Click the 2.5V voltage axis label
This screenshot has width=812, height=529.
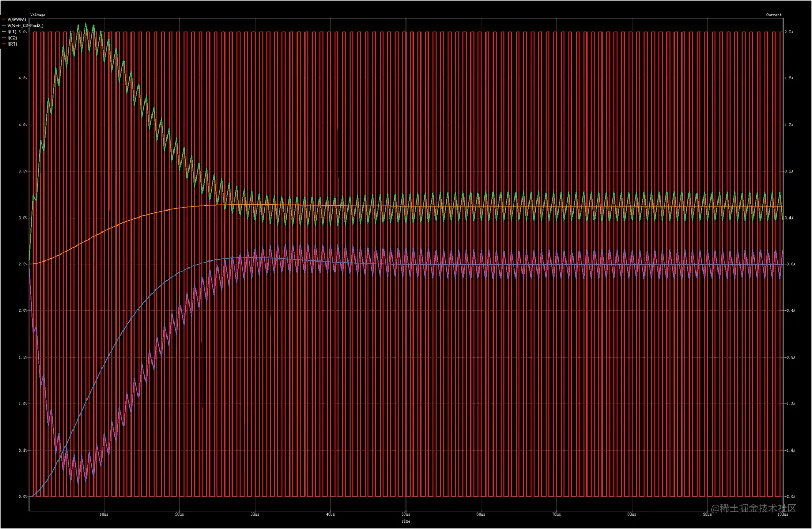point(23,264)
